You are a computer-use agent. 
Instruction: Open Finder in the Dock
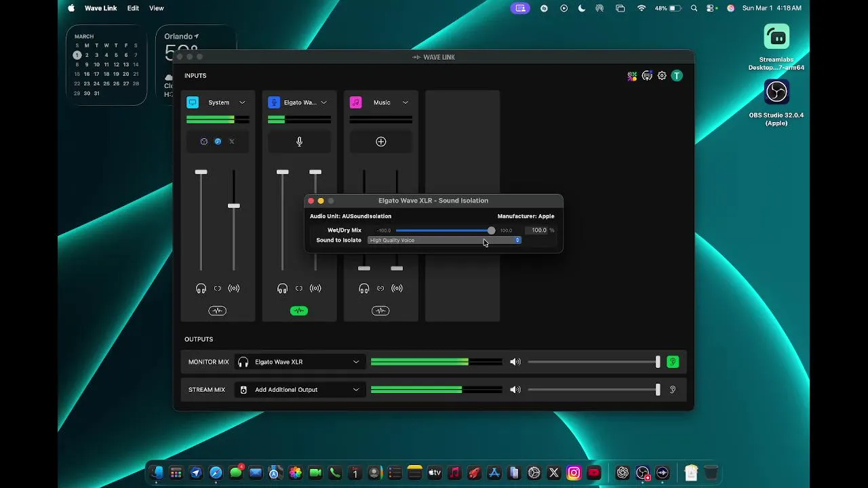(156, 472)
